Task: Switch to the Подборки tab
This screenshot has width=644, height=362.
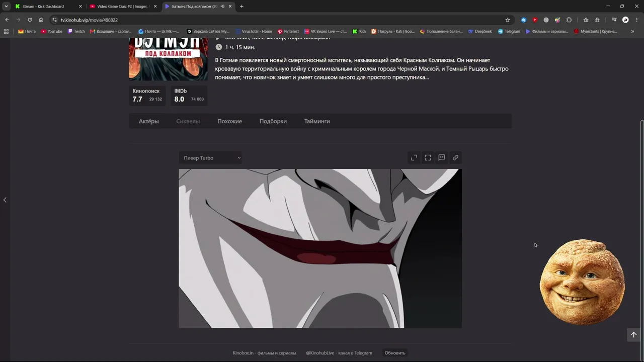Action: 273,121
